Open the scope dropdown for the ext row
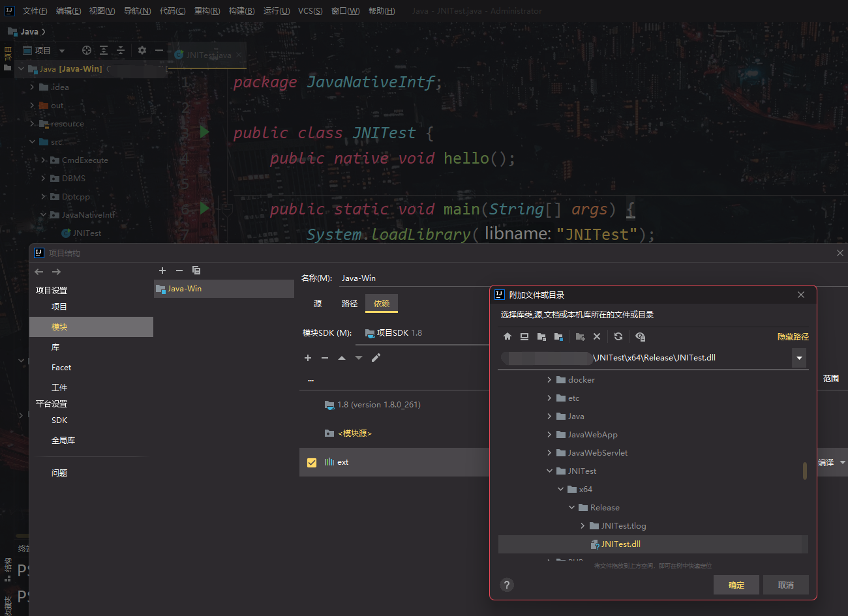 (842, 462)
